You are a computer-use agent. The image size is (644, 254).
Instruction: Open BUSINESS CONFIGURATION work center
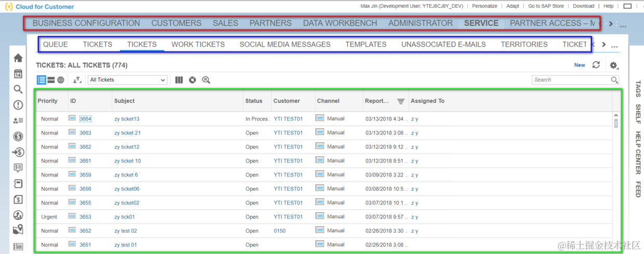[86, 23]
